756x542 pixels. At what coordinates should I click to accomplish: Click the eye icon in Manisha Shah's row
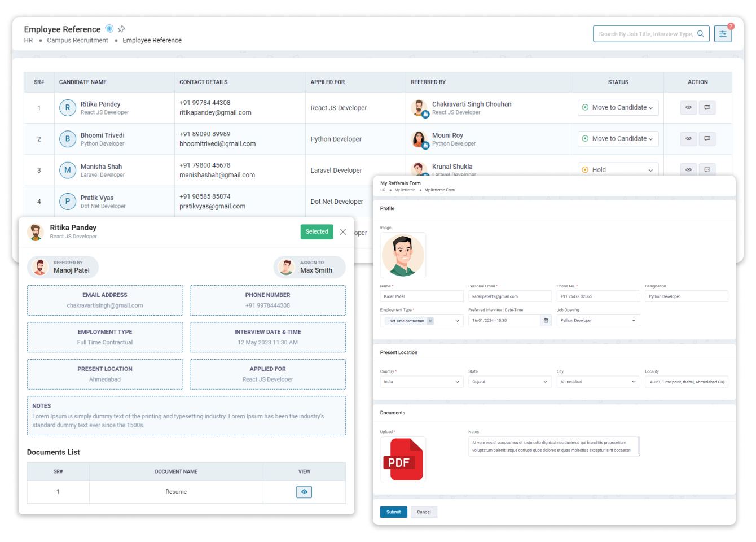(x=688, y=169)
